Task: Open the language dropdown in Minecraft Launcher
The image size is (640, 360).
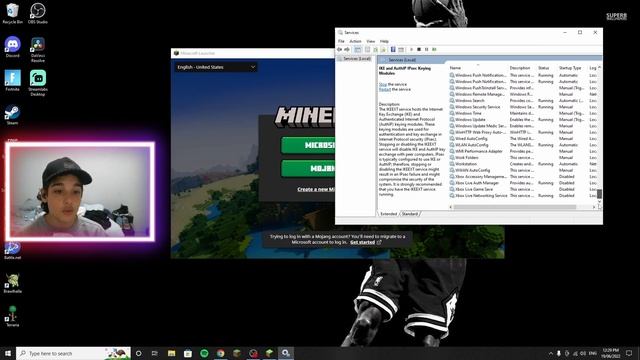Action: 216,67
